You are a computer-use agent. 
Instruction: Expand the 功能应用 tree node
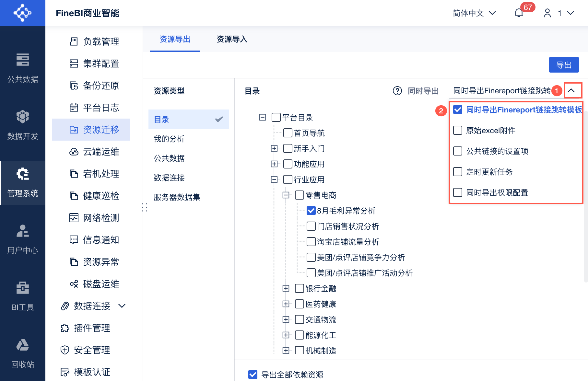pyautogui.click(x=274, y=164)
